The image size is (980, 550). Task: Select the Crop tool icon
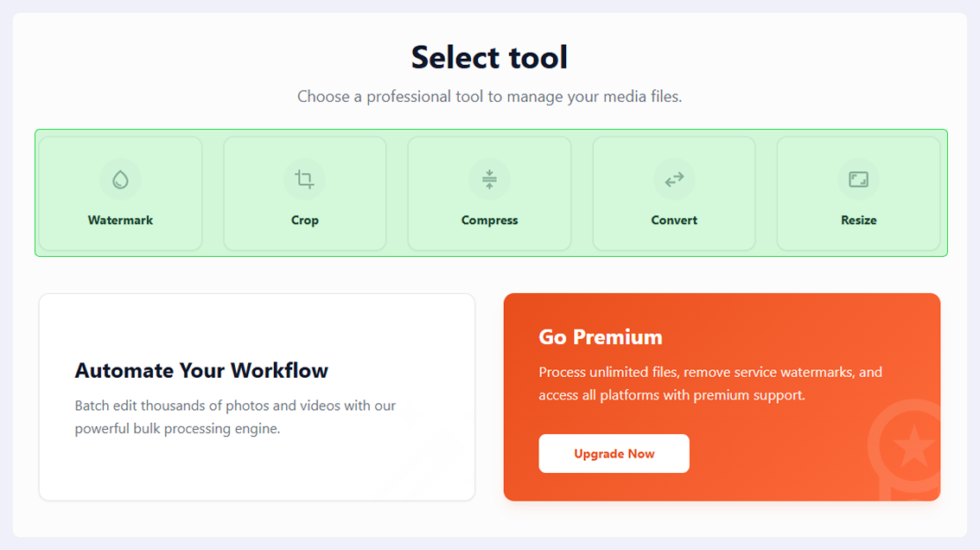coord(304,180)
